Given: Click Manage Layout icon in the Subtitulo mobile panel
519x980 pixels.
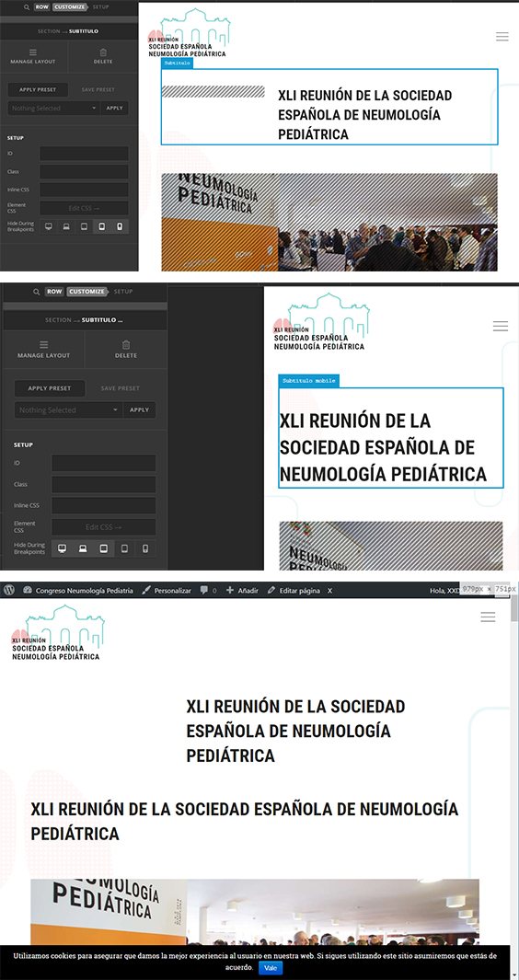Looking at the screenshot, I should [44, 344].
